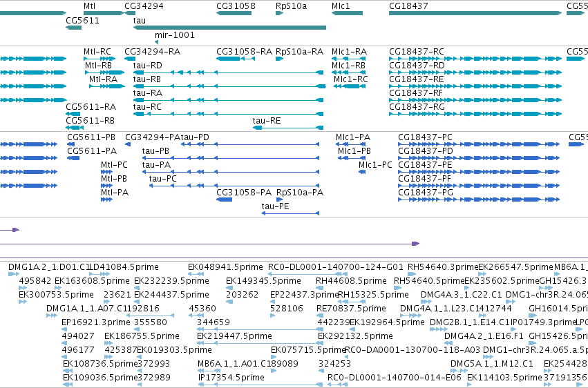Click the Mlc1-PC protein label

[375, 165]
